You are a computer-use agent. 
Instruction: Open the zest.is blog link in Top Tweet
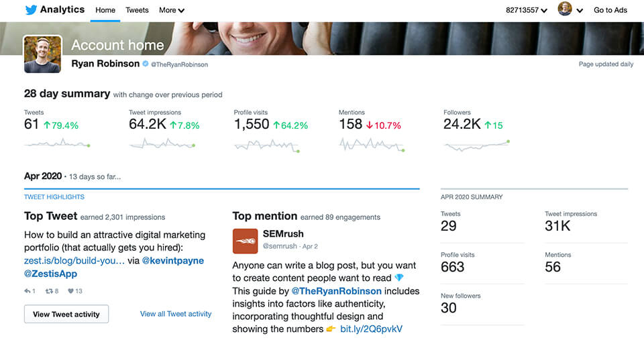[x=74, y=260]
